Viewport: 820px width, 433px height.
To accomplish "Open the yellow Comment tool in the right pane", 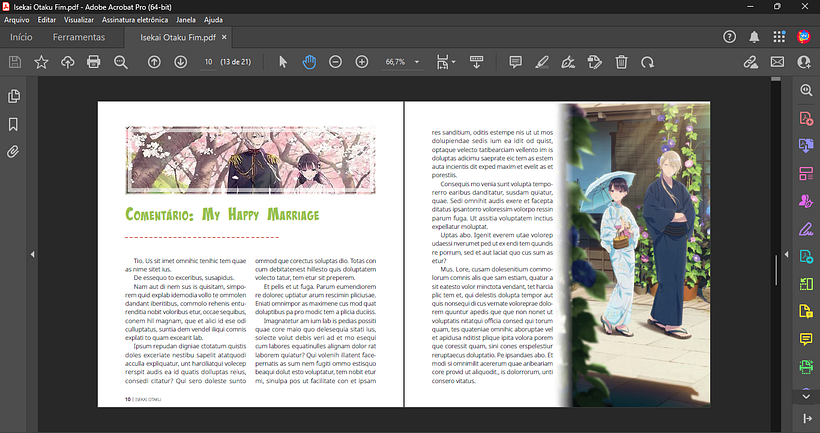I will coord(806,339).
